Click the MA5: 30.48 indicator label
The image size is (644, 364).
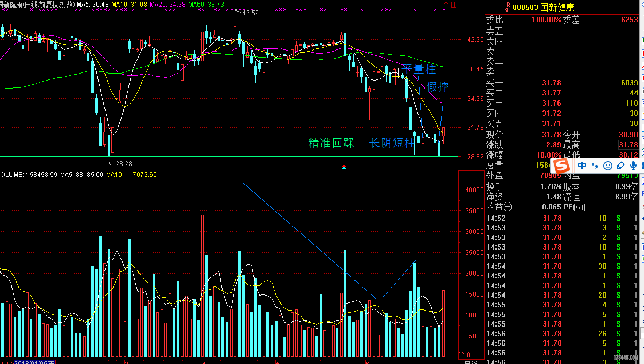pos(93,5)
